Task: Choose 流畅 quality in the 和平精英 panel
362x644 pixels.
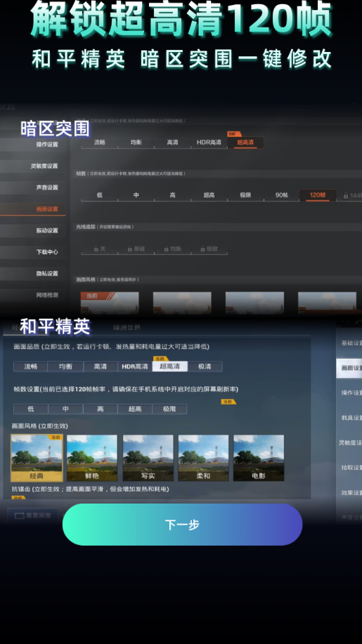Action: point(30,367)
